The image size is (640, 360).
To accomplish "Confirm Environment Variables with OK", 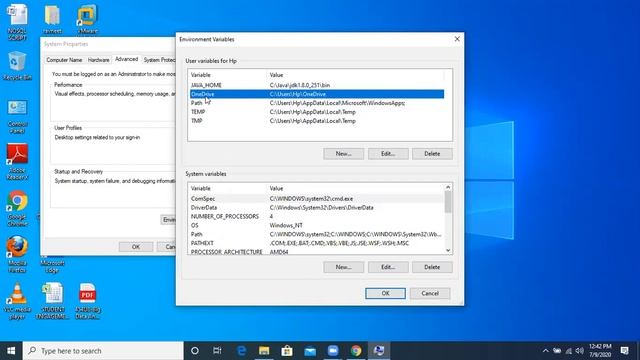I will pyautogui.click(x=385, y=293).
